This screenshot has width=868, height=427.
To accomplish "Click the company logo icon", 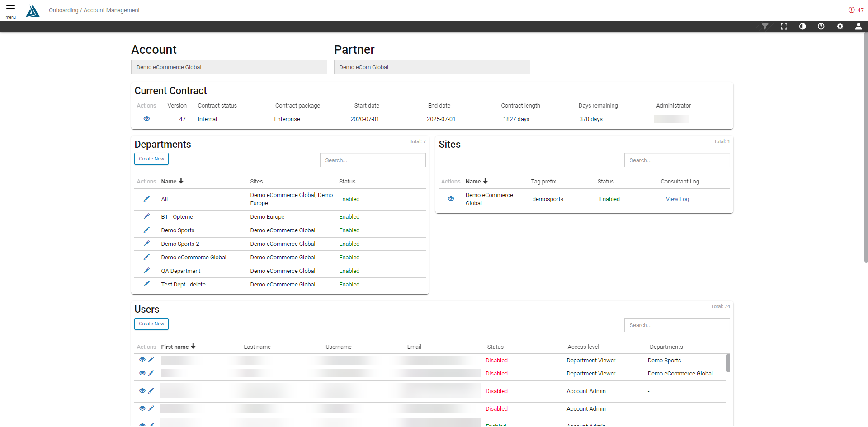I will [33, 11].
